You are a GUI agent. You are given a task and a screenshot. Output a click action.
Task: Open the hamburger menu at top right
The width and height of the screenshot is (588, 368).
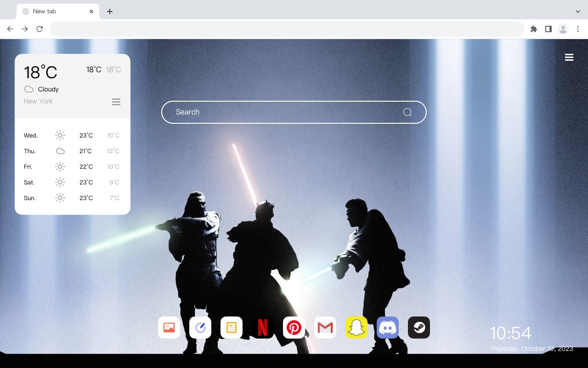pos(569,57)
